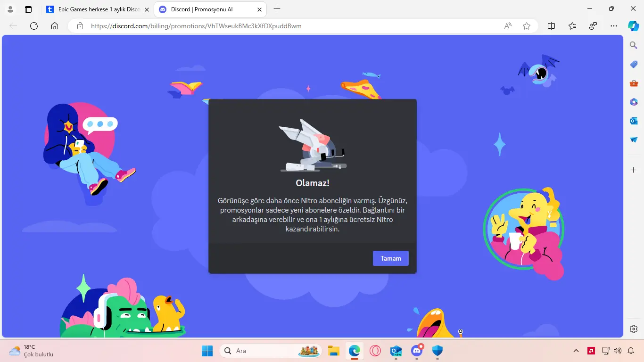Open Windows Security shield on taskbar
644x362 pixels.
pyautogui.click(x=438, y=351)
